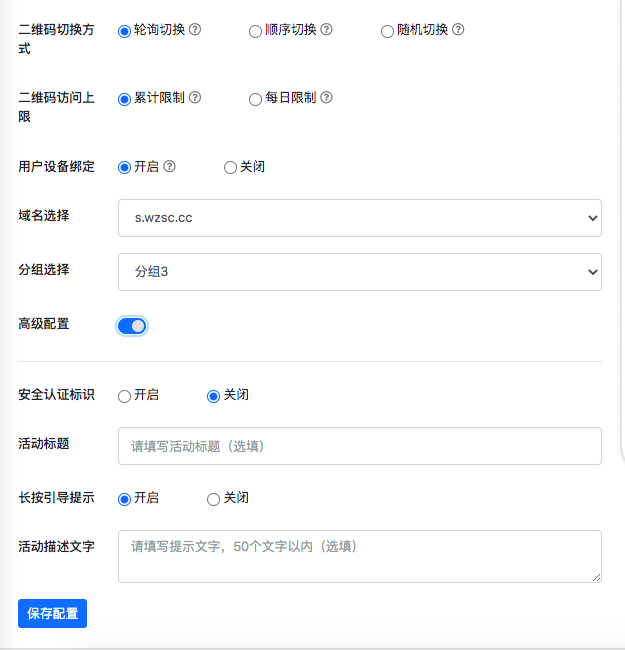Click help icon beside 累计限制
The width and height of the screenshot is (625, 650).
point(195,98)
